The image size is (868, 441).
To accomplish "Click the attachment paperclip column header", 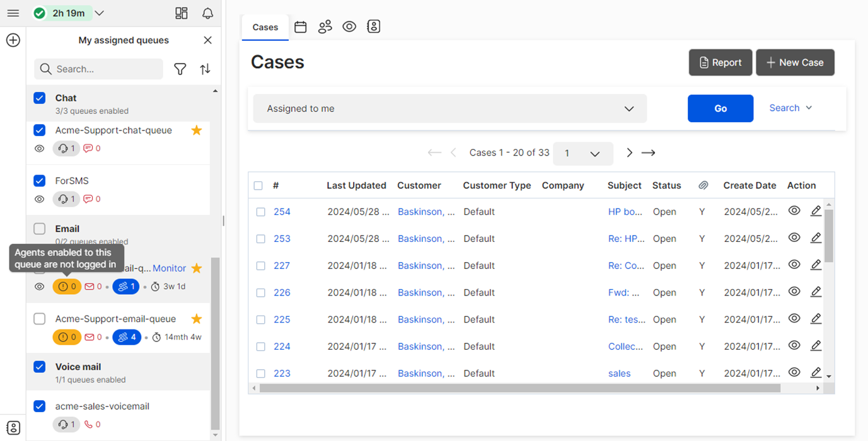I will coord(703,185).
